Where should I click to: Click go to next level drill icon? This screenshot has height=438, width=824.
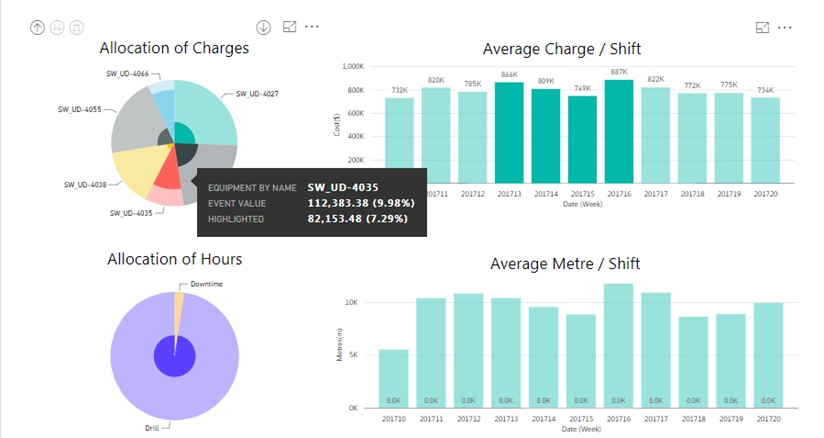tap(57, 27)
